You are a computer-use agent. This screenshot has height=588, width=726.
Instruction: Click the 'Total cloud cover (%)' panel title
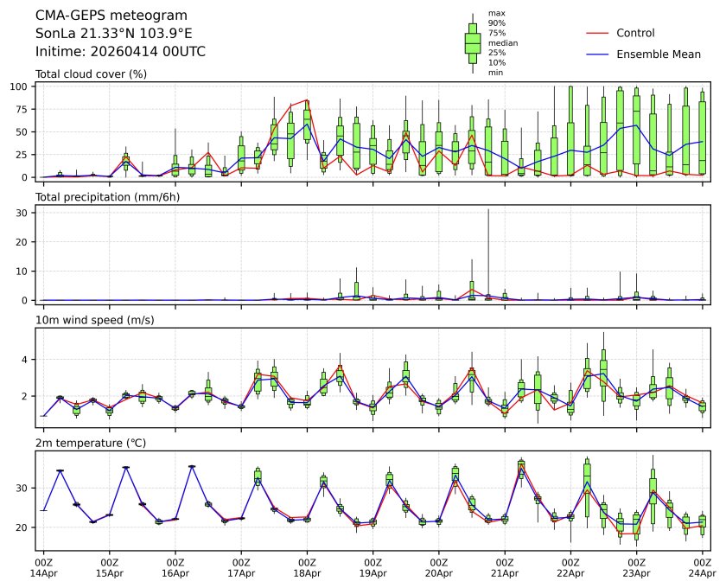(91, 74)
